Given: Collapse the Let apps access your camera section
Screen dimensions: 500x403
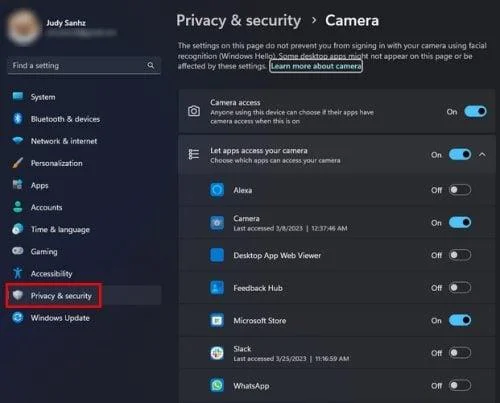Looking at the screenshot, I should point(482,155).
